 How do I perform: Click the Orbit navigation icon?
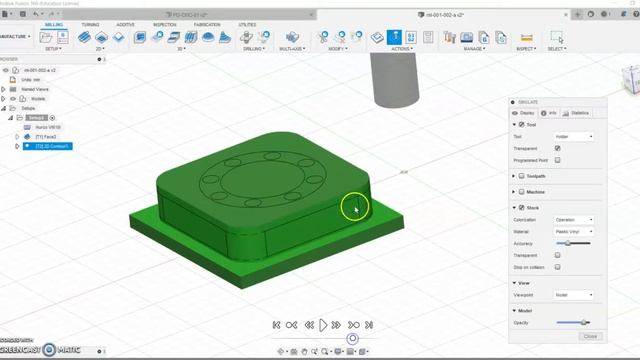[x=281, y=351]
